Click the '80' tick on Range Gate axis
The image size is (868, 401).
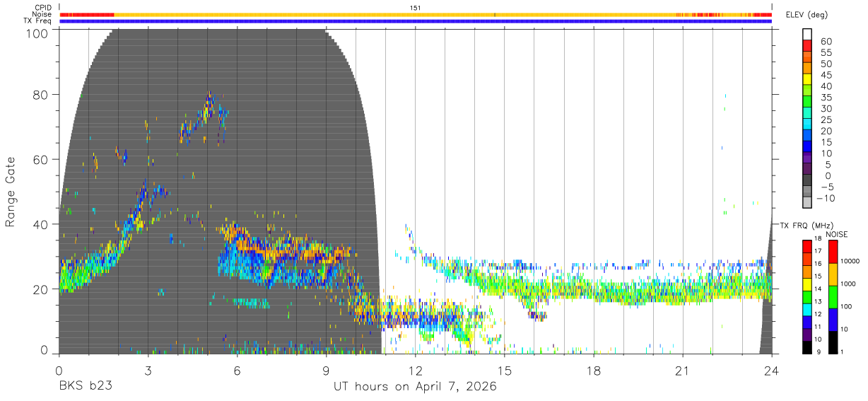42,95
